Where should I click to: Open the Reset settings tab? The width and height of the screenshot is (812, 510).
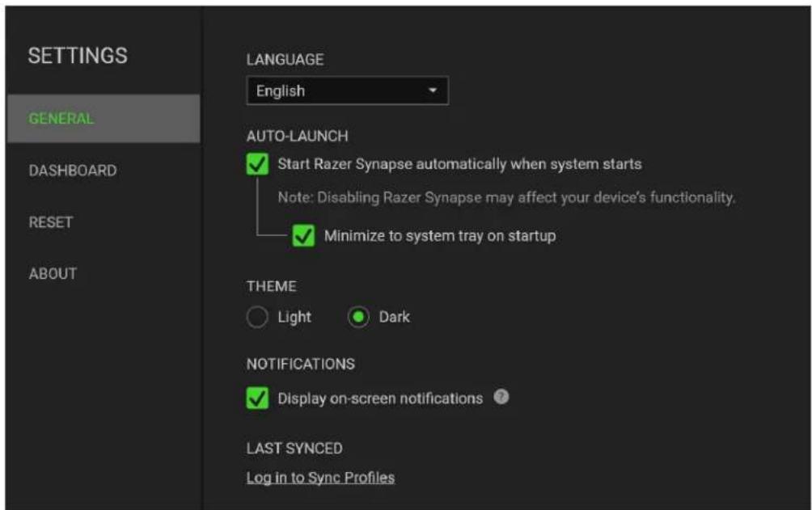point(51,222)
